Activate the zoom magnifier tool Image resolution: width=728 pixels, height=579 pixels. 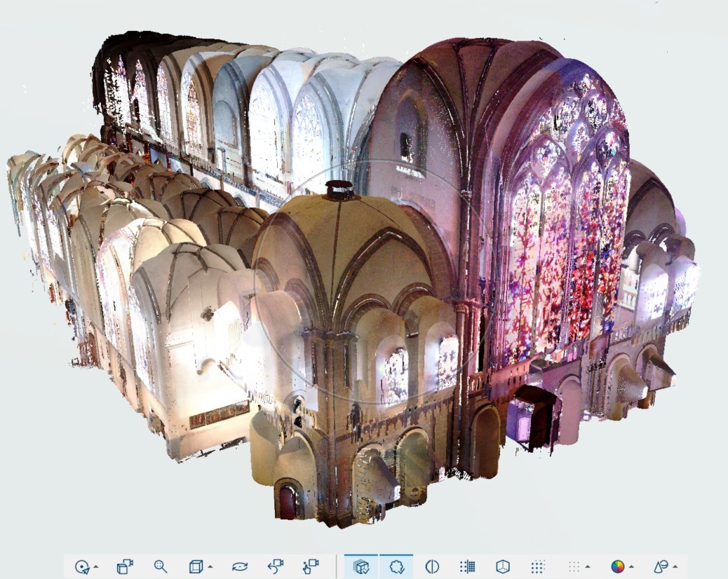click(161, 566)
